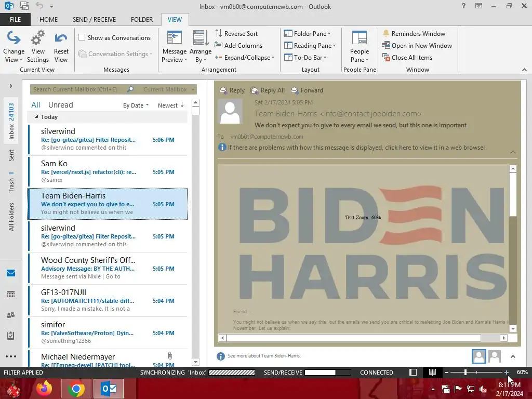The height and width of the screenshot is (399, 532).
Task: Open the Arrange By gallery
Action: click(201, 47)
